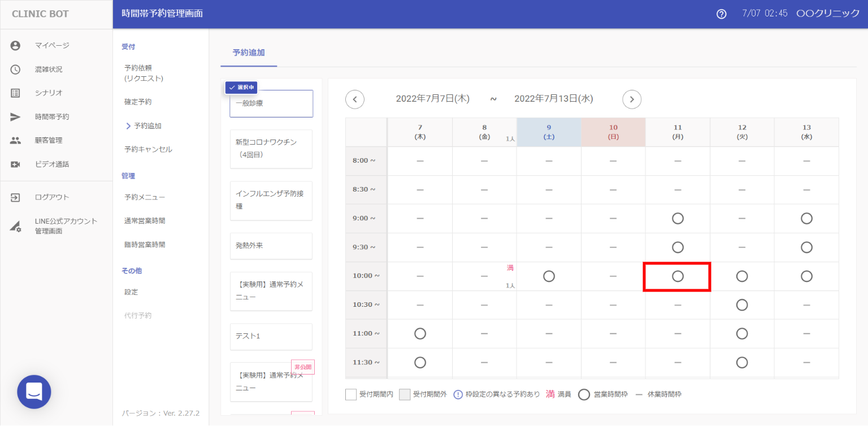Click the ビデオ通話 camera icon
This screenshot has width=868, height=426.
(x=15, y=164)
